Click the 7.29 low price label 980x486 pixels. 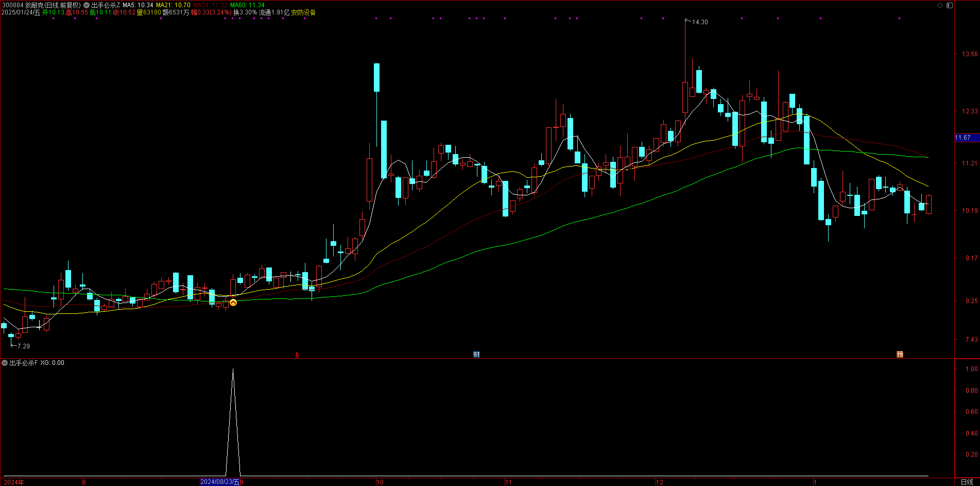[x=24, y=346]
